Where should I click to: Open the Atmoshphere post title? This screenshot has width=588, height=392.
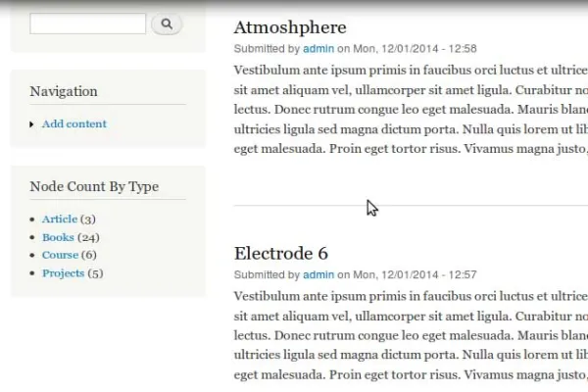pos(290,27)
